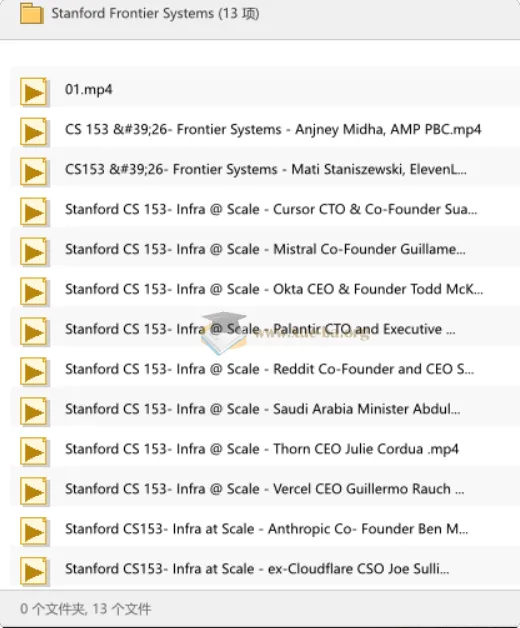The image size is (520, 628).
Task: Select the Anjney Midha, AMP PBC.mp4 file name
Action: coord(273,130)
